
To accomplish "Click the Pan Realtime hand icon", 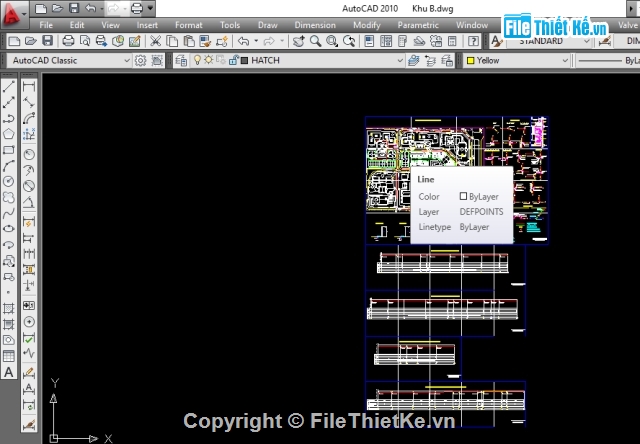I will click(x=298, y=41).
